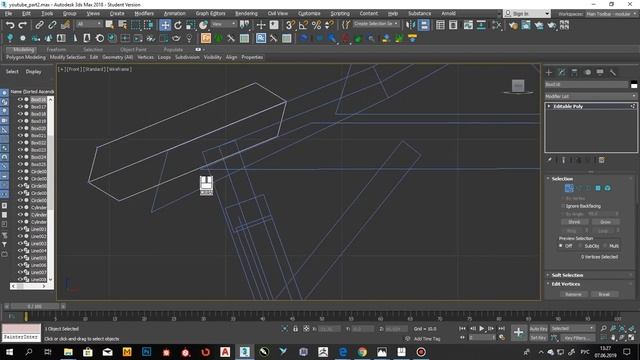This screenshot has width=640, height=360.
Task: Open the Modifier List dropdown
Action: pyautogui.click(x=591, y=96)
